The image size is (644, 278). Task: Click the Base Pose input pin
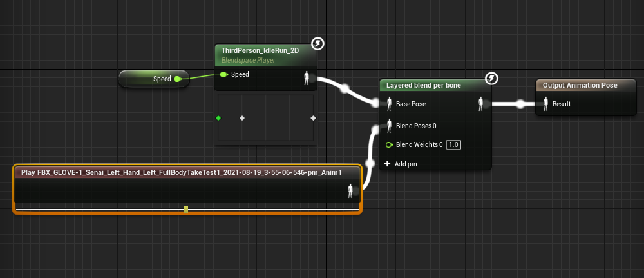click(x=389, y=104)
